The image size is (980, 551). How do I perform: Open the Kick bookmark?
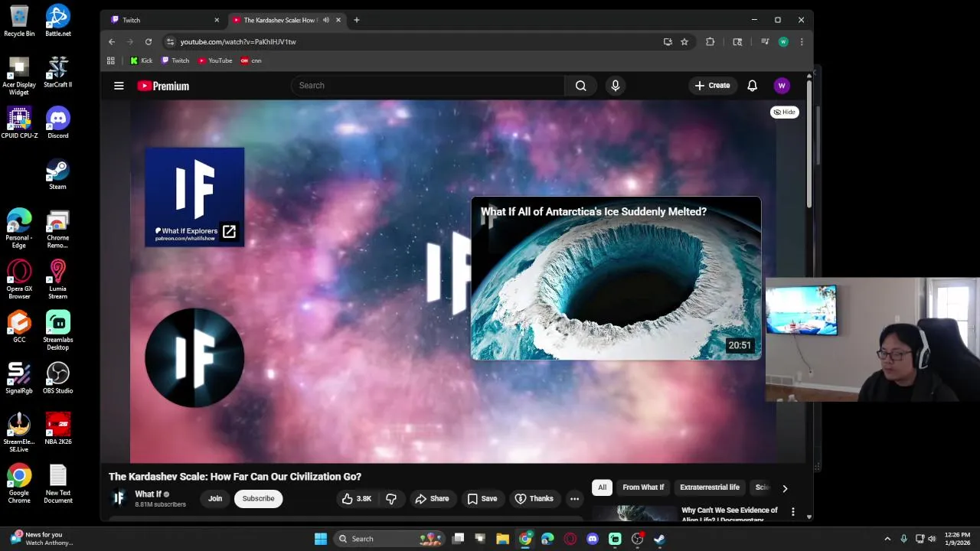click(x=141, y=60)
